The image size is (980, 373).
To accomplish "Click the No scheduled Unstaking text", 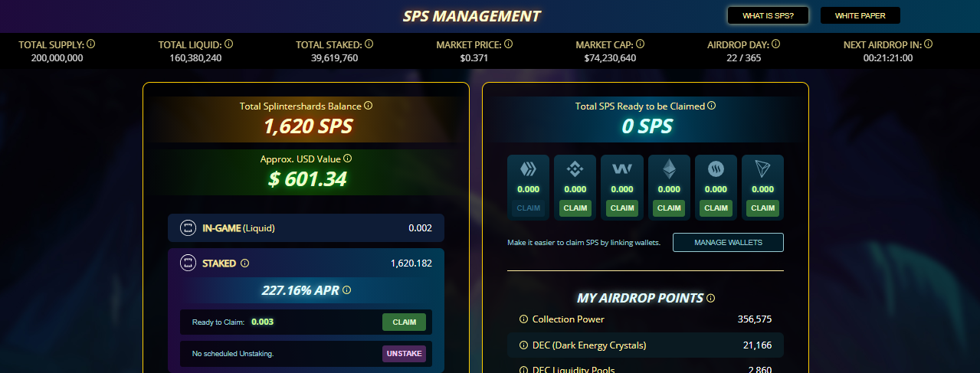I will coord(233,354).
